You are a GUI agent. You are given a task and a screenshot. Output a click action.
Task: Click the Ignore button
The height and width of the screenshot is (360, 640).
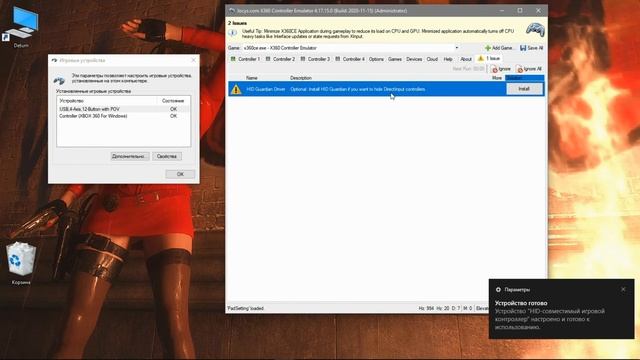[501, 69]
